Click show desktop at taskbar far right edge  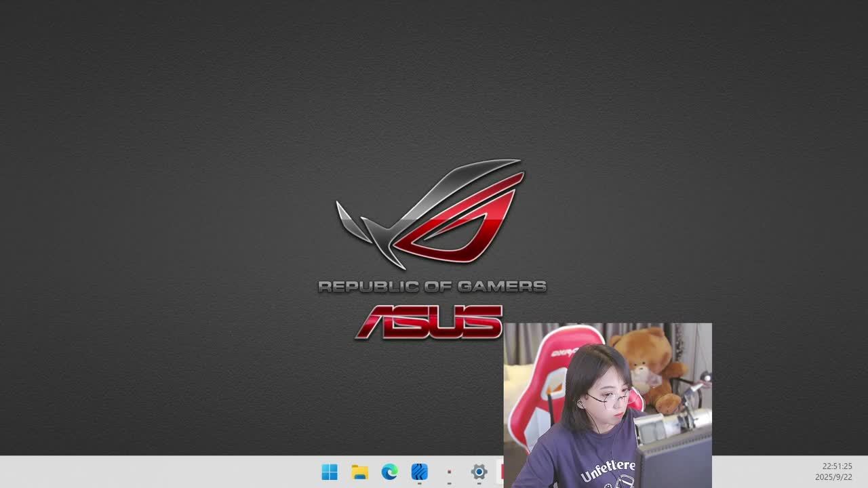click(865, 472)
